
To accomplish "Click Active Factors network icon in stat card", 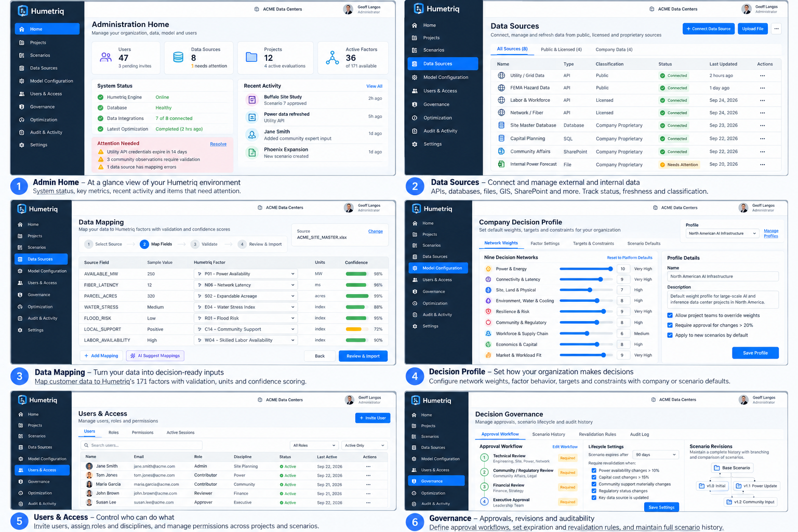I will click(x=332, y=58).
